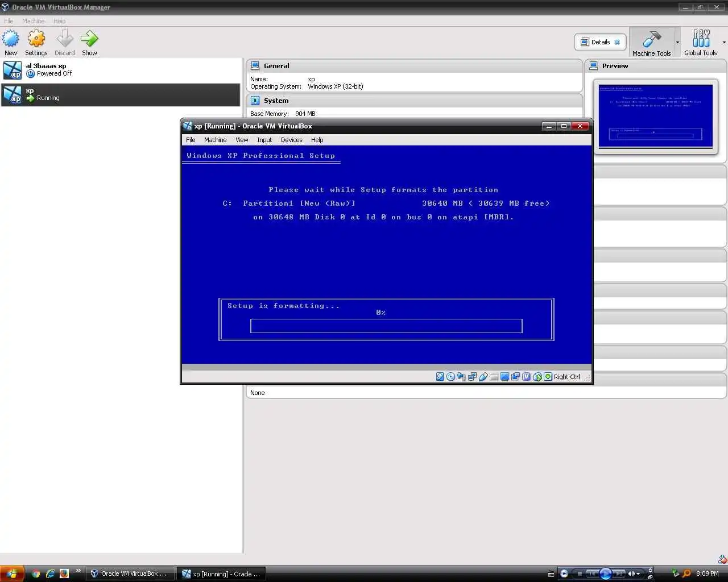
Task: Switch to xp [Running] taskbar button
Action: [x=221, y=573]
